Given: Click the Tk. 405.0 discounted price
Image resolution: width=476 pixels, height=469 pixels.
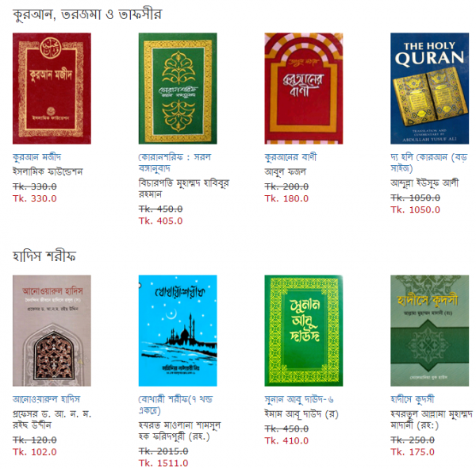Looking at the screenshot, I should tap(160, 221).
